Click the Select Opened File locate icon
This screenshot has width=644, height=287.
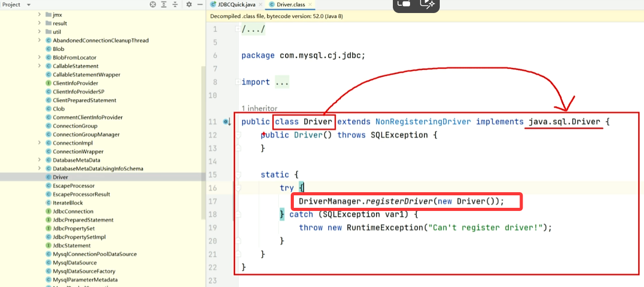153,4
